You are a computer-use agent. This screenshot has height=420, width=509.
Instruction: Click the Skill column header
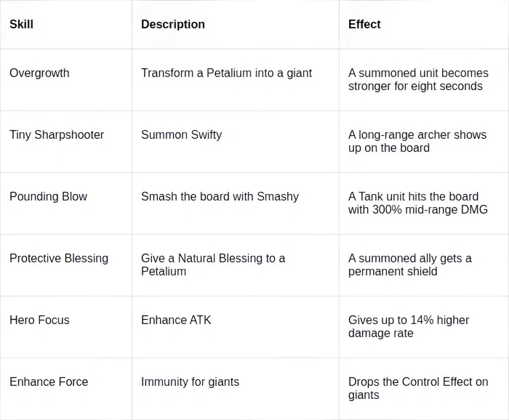tap(22, 24)
